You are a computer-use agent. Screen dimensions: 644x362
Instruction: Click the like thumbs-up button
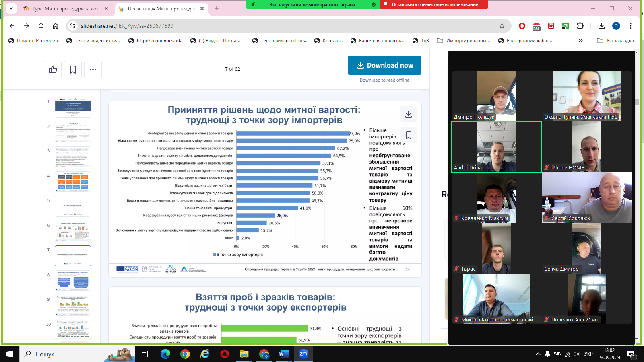(53, 70)
